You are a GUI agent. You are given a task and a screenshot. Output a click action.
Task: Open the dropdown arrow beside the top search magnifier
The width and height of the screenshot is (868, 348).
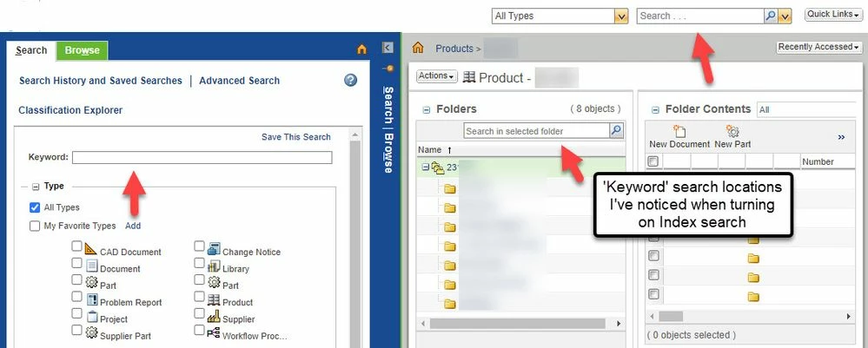[x=785, y=16]
